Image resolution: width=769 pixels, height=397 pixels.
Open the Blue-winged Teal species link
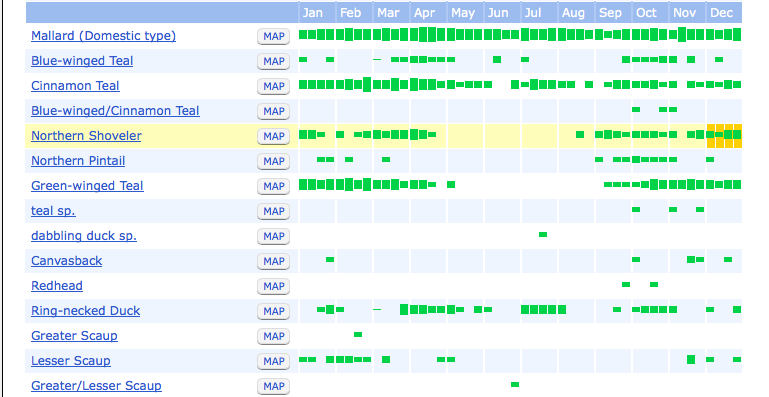click(x=82, y=61)
